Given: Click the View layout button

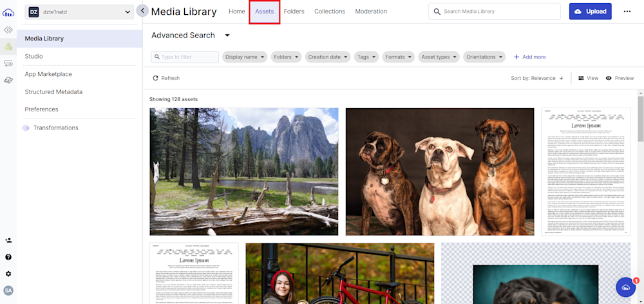Looking at the screenshot, I should [x=588, y=78].
